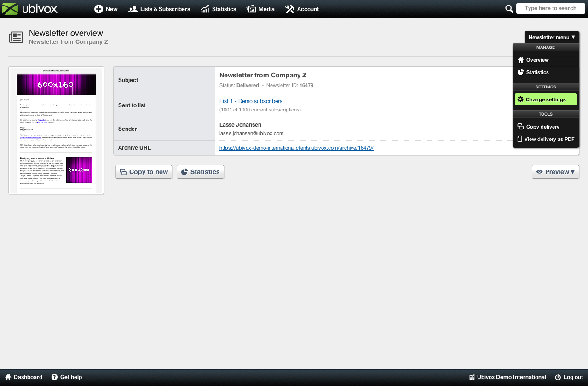The image size is (588, 386).
Task: Open the archive URL link
Action: pyautogui.click(x=296, y=148)
